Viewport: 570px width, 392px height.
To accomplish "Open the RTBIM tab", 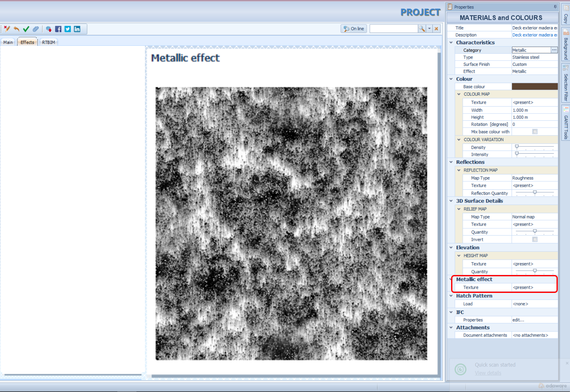I will click(x=48, y=42).
